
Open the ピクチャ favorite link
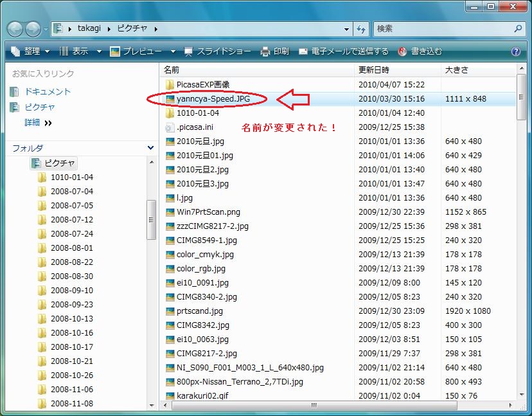(39, 107)
